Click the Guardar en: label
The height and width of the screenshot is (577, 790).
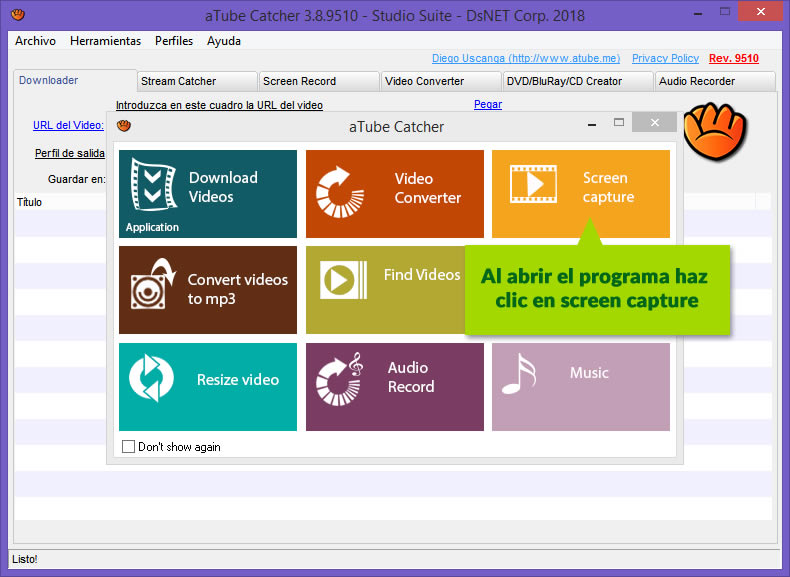77,179
